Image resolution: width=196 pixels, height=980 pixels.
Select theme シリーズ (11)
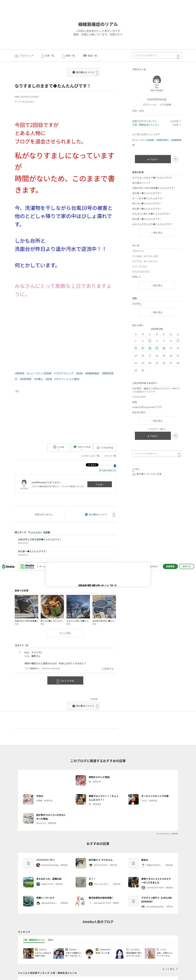[140, 266]
